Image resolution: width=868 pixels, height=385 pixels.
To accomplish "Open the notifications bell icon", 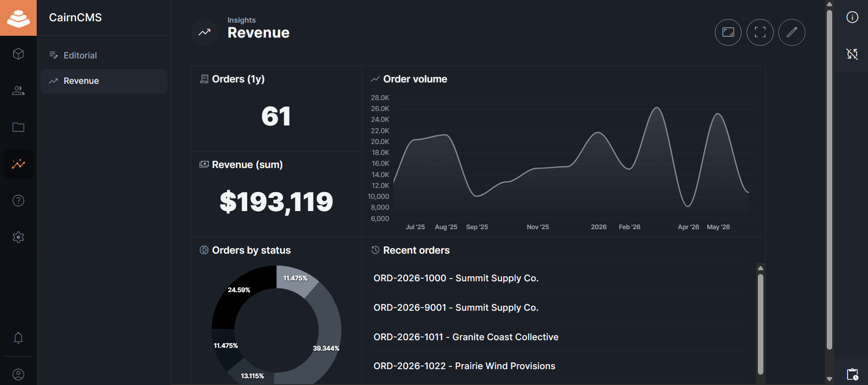I will (x=18, y=338).
